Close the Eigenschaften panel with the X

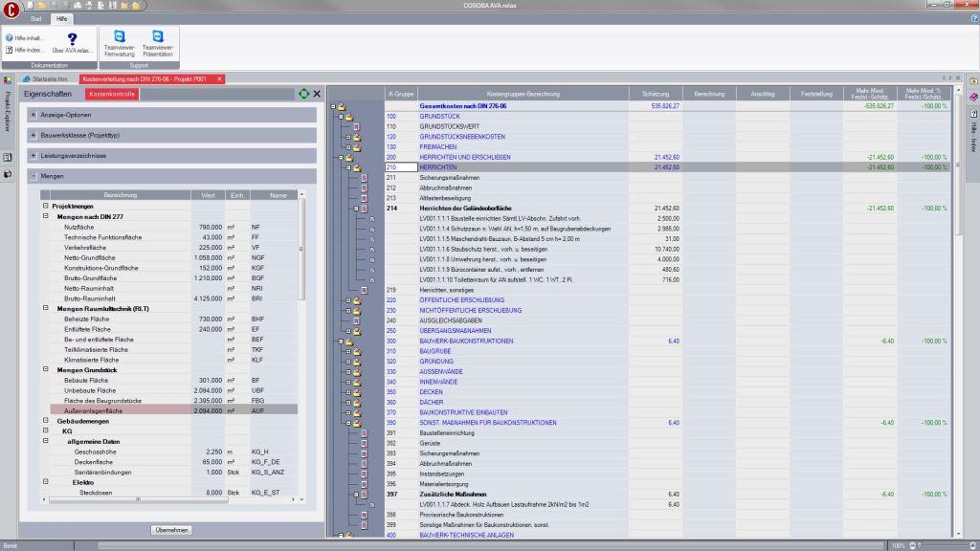(317, 94)
